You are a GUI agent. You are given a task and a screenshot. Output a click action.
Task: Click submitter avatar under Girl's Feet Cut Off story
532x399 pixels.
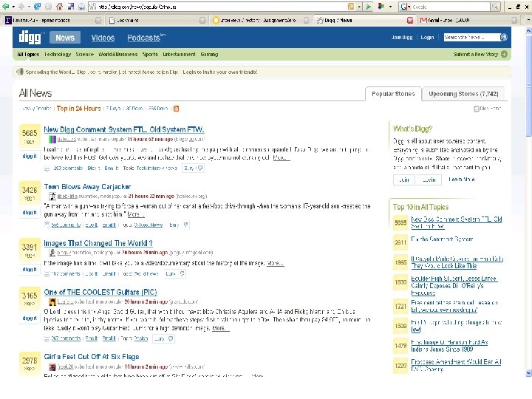click(52, 366)
